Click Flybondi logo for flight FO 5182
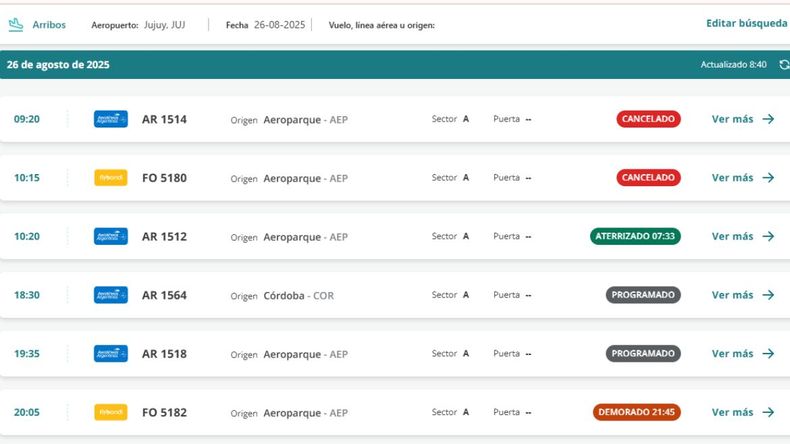 tap(110, 412)
